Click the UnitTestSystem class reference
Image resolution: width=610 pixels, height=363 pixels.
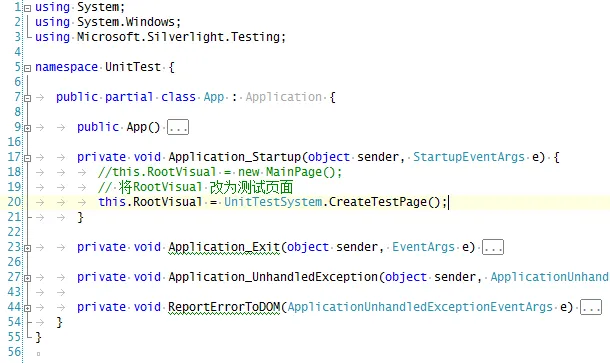[273, 202]
